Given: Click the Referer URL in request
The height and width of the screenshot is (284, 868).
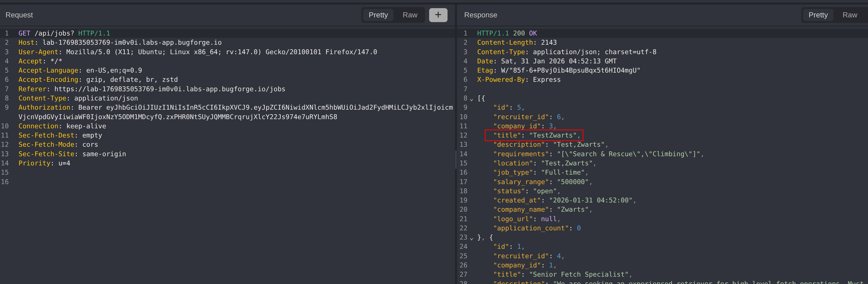Looking at the screenshot, I should pyautogui.click(x=170, y=89).
